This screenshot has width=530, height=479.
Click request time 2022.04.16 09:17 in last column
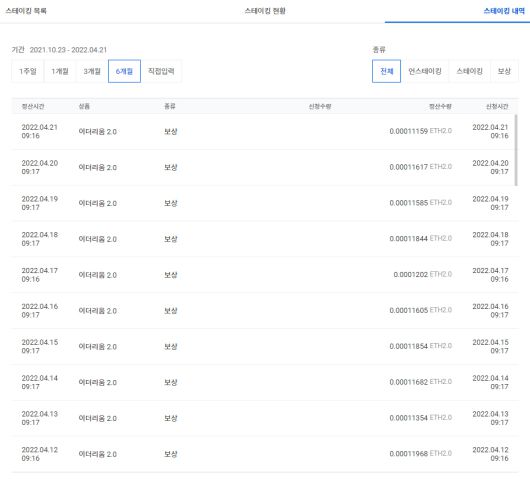pyautogui.click(x=490, y=311)
